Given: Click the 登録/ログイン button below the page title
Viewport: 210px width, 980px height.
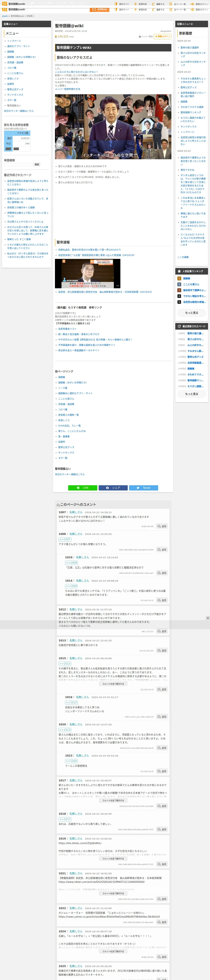Looking at the screenshot, I should click(x=163, y=37).
